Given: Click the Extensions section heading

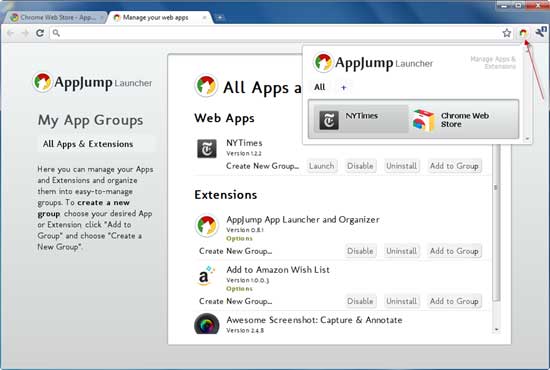Looking at the screenshot, I should pyautogui.click(x=226, y=195).
